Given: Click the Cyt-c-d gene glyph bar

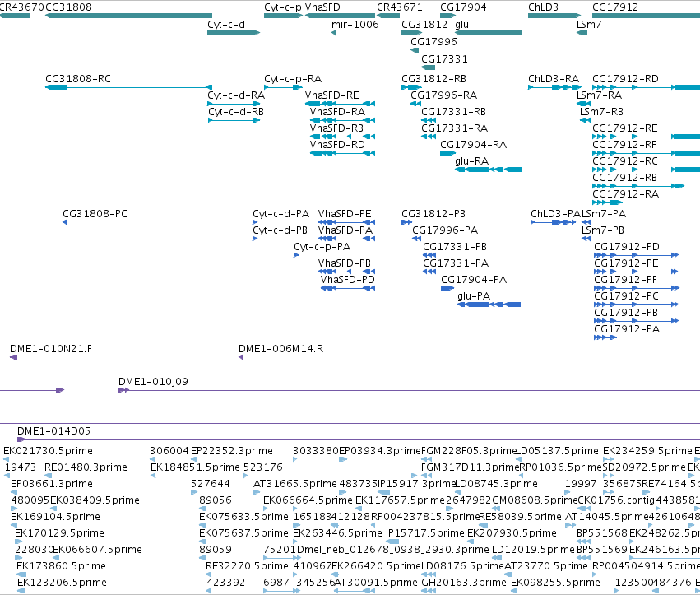Looking at the screenshot, I should pyautogui.click(x=234, y=33).
